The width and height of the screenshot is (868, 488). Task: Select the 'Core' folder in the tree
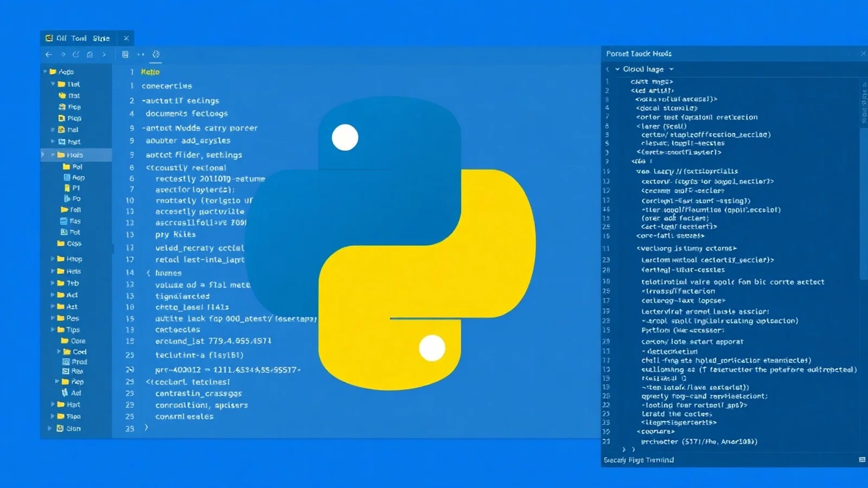pos(73,341)
